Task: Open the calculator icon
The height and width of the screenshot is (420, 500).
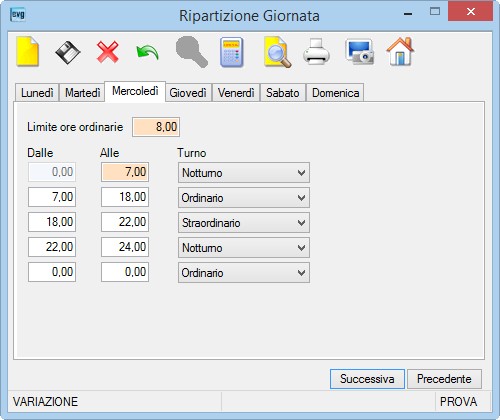Action: coord(232,52)
